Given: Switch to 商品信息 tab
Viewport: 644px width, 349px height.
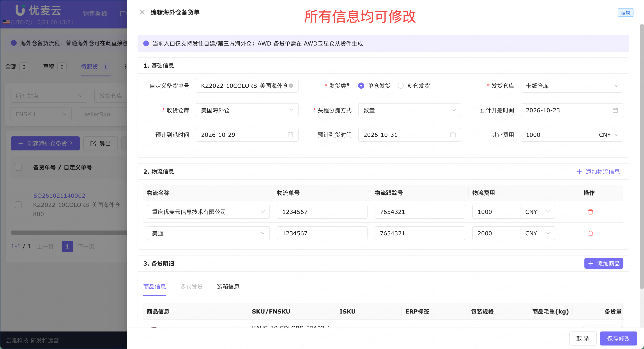Looking at the screenshot, I should tap(154, 287).
